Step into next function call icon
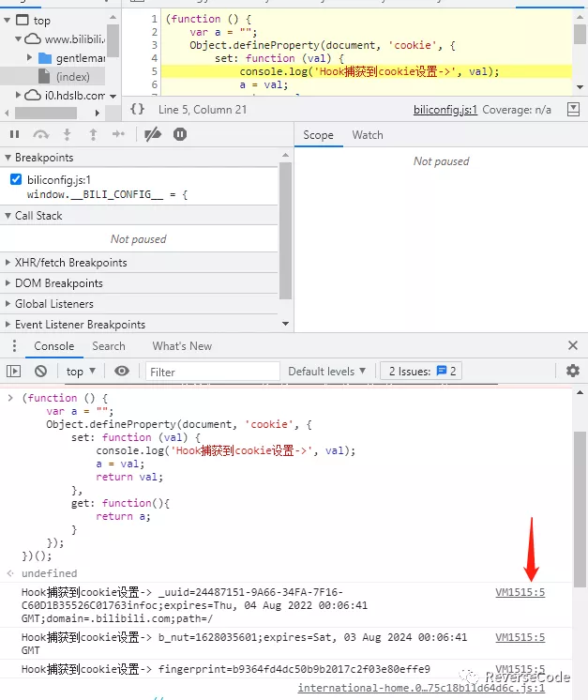This screenshot has width=588, height=700. click(x=67, y=134)
